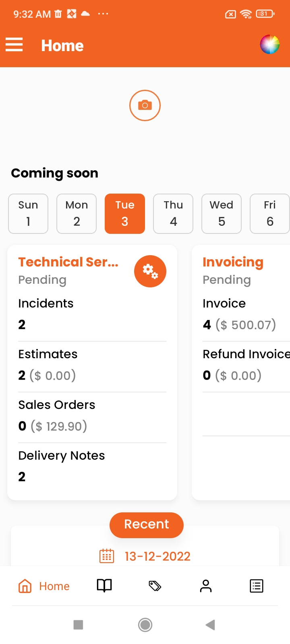This screenshot has height=644, width=290.
Task: Open the book icon in bottom bar
Action: pyautogui.click(x=104, y=586)
